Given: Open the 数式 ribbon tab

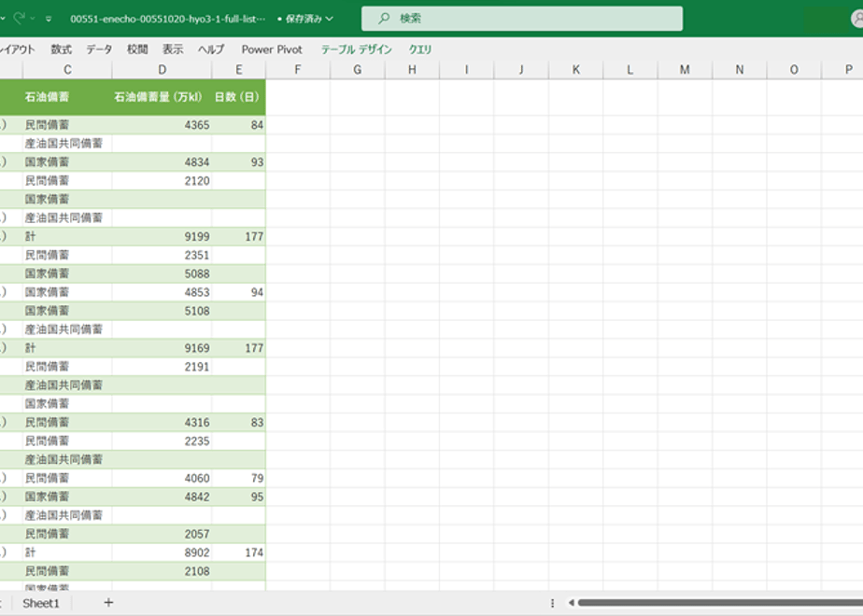Looking at the screenshot, I should pyautogui.click(x=61, y=49).
